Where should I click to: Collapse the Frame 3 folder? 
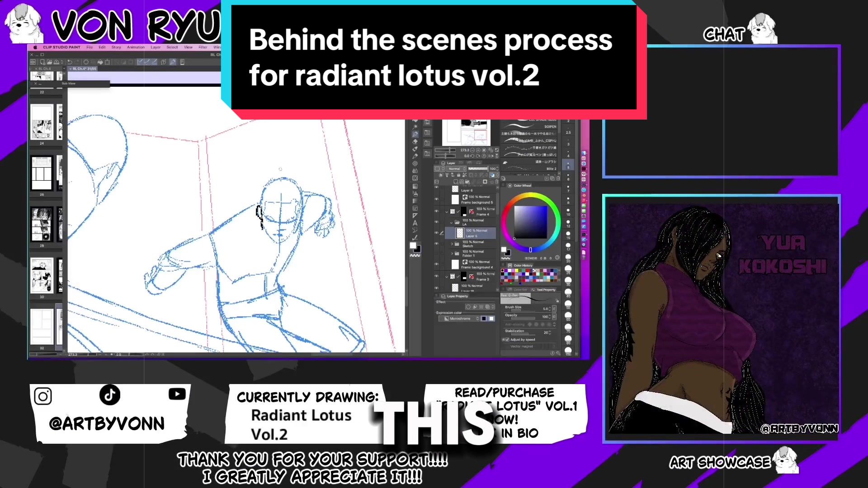click(x=447, y=276)
